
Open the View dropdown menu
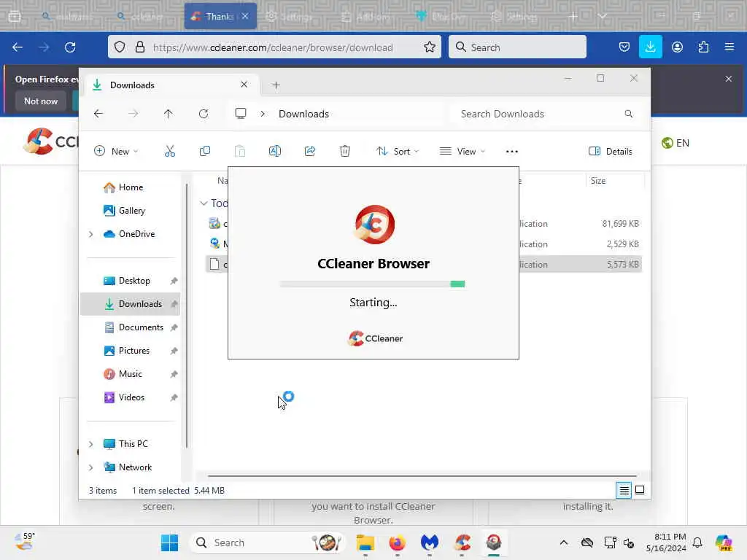tap(462, 152)
